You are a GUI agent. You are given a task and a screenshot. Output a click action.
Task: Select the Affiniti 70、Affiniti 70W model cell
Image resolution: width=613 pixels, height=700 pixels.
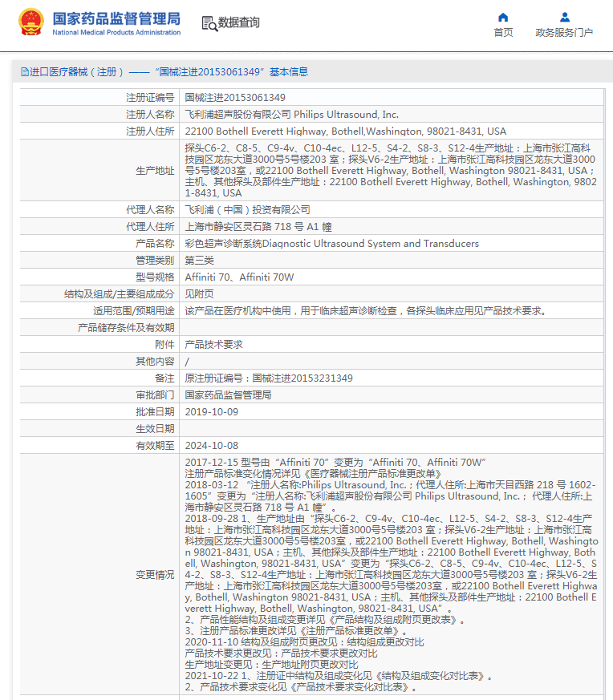pos(240,277)
